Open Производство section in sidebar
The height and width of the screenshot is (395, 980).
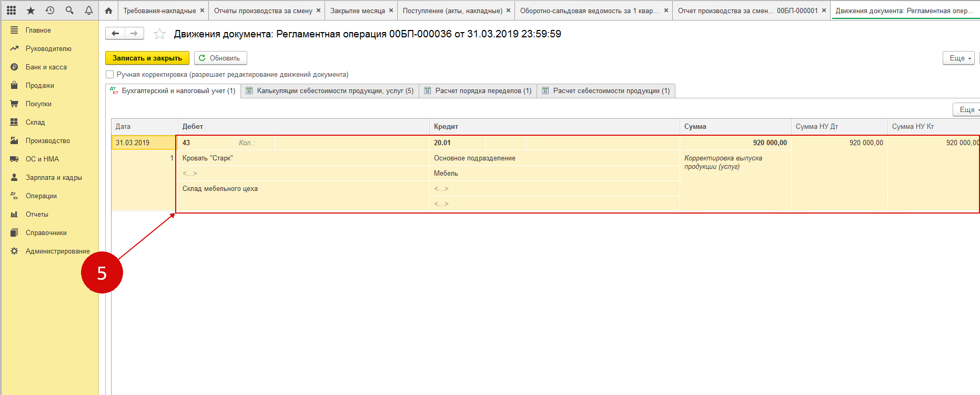[x=48, y=140]
